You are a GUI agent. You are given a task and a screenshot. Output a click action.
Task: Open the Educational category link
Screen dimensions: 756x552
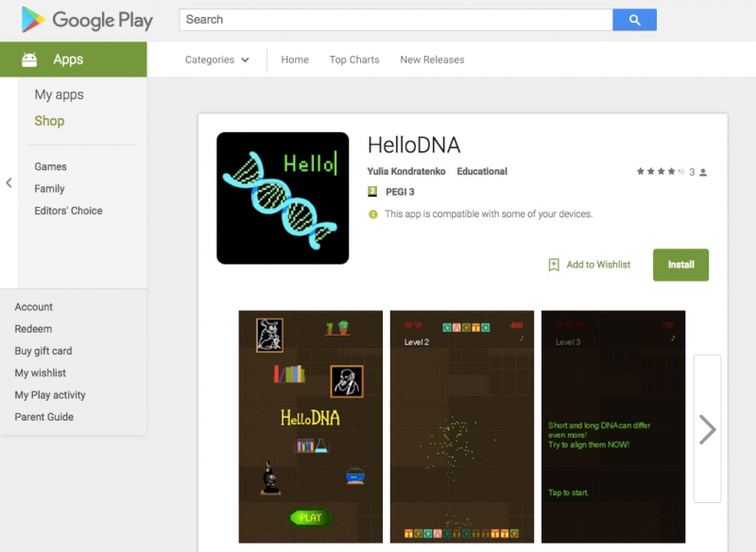click(482, 171)
